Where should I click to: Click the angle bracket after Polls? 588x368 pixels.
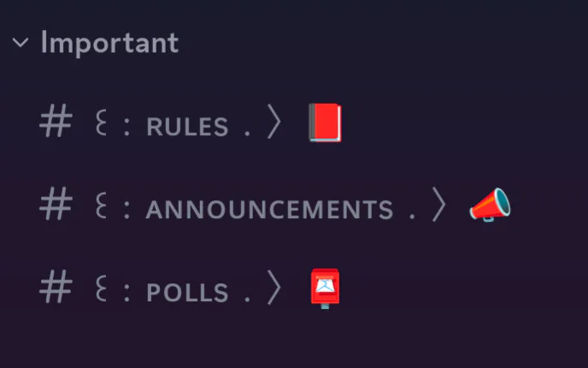273,290
